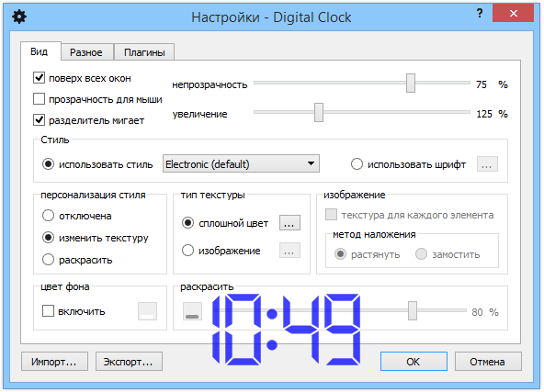
Task: Click the раскрасить strength slider handle
Action: point(413,310)
